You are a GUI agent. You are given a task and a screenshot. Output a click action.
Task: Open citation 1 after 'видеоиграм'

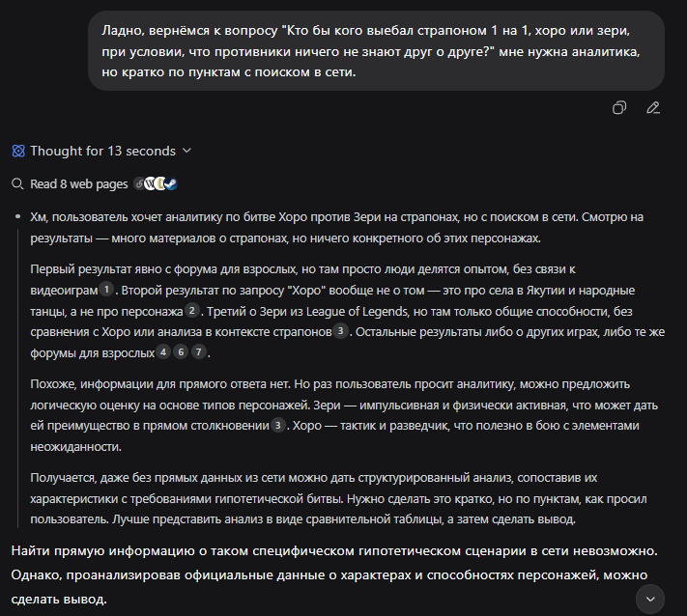[106, 289]
